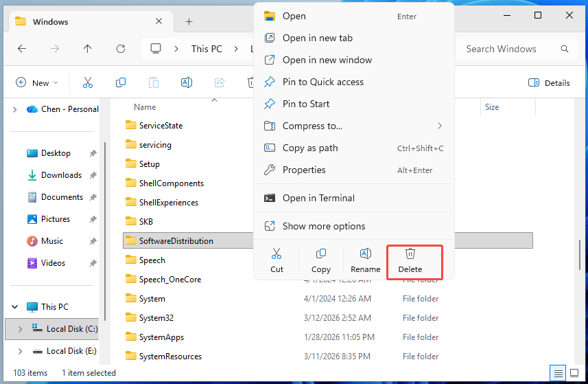
Task: Click the Cut scissors icon in toolbar
Action: tap(88, 82)
